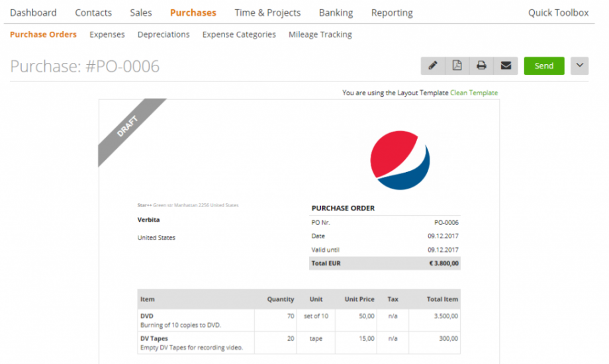This screenshot has width=609, height=364.
Task: Switch to Depreciations tab
Action: 164,34
